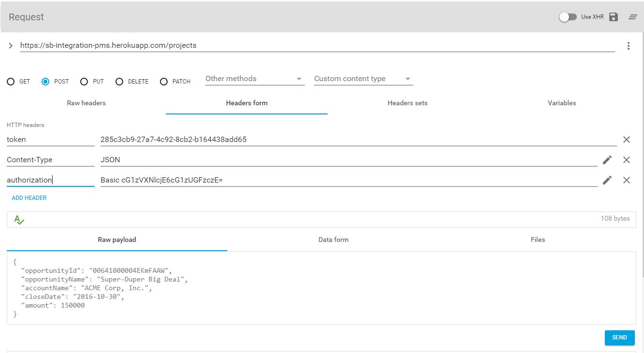The width and height of the screenshot is (644, 353).
Task: Click the token header value field
Action: tap(358, 140)
